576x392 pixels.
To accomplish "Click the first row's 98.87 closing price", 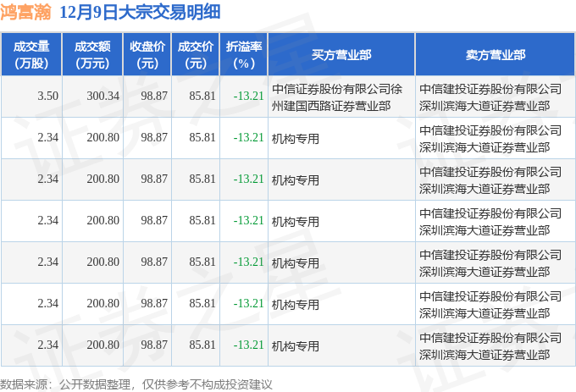I will (x=154, y=97).
